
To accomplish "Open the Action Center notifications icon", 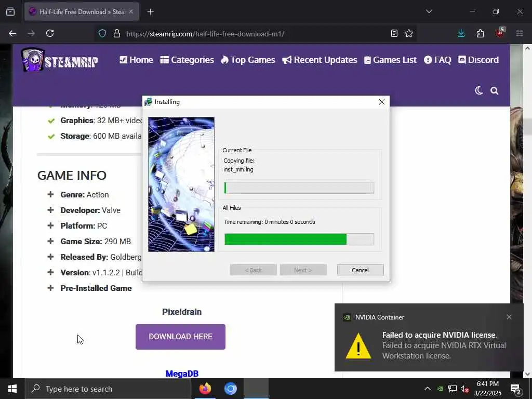I will tap(516, 389).
